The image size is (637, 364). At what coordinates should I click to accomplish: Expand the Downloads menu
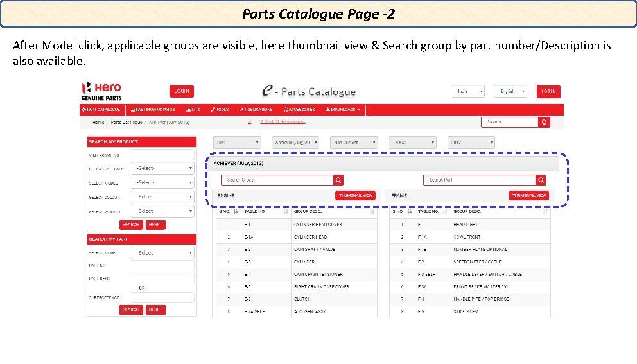click(342, 110)
